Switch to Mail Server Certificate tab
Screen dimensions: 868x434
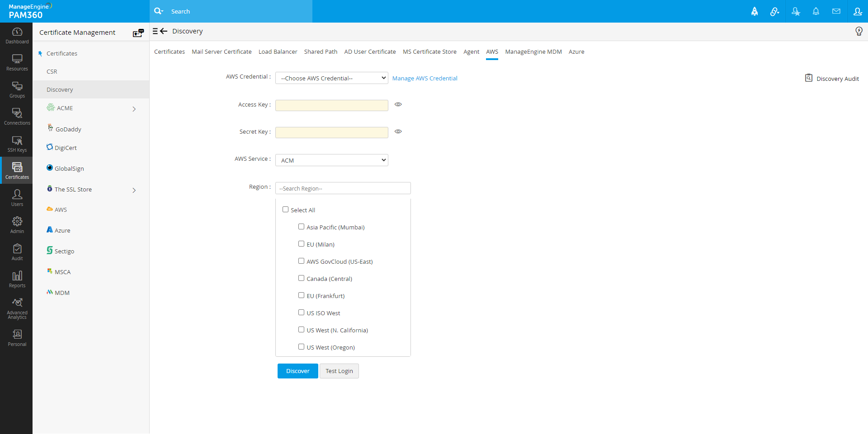(222, 52)
